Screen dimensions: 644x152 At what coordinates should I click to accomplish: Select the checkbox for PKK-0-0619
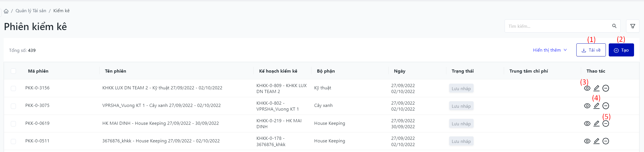pos(13,124)
